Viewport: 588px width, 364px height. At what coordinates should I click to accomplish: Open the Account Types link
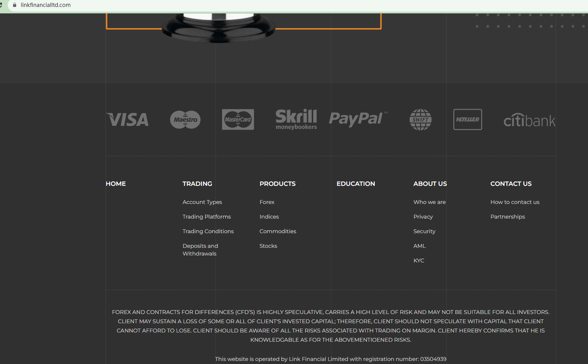click(x=202, y=202)
